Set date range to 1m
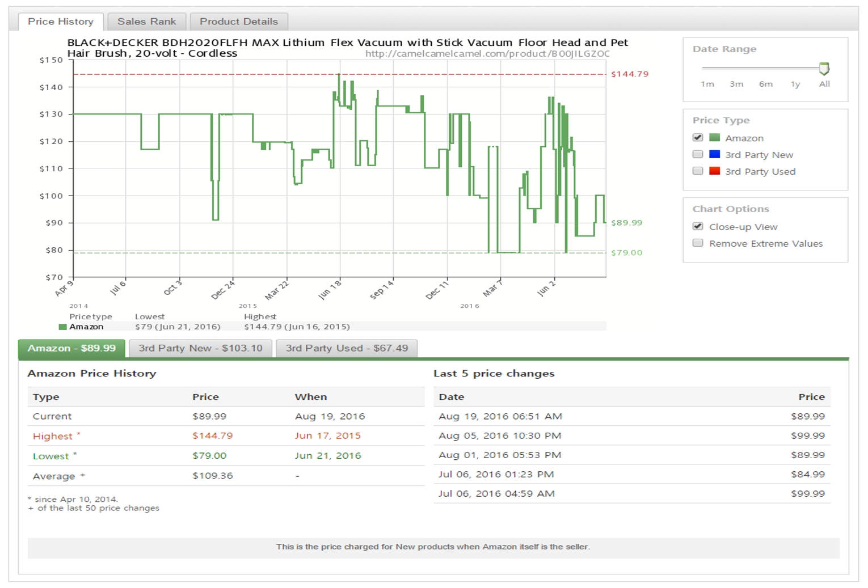The image size is (868, 588). click(707, 84)
